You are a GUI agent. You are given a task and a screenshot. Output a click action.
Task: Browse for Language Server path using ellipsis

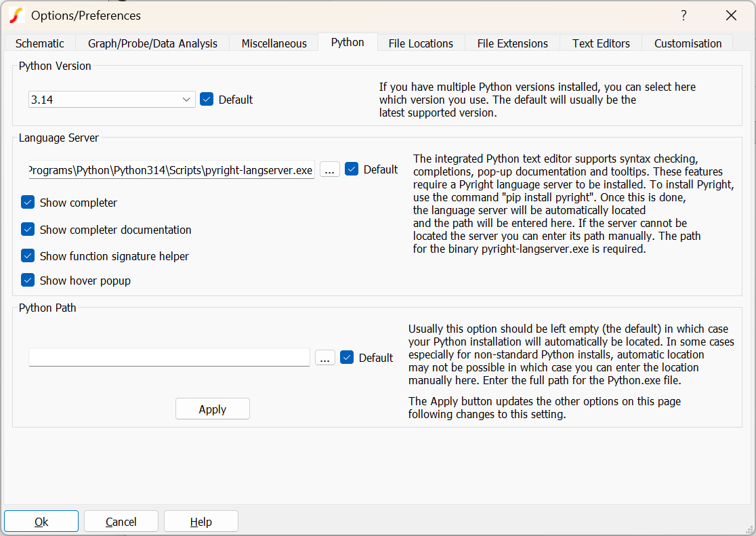[x=329, y=169]
